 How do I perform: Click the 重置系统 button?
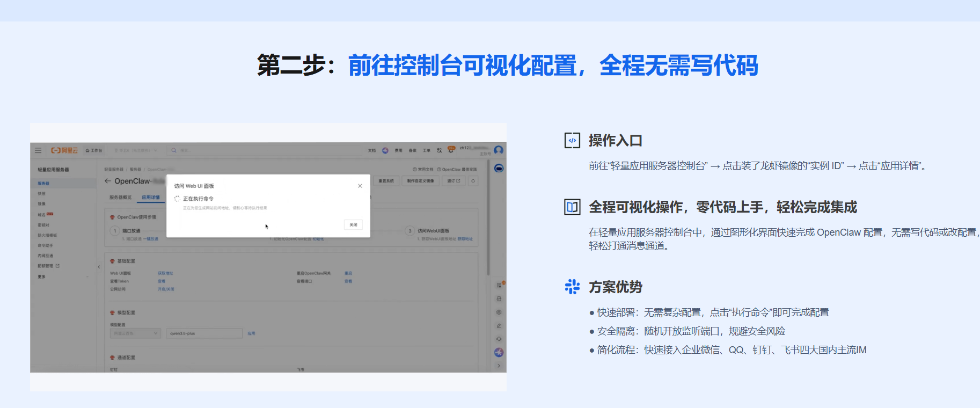tap(386, 181)
